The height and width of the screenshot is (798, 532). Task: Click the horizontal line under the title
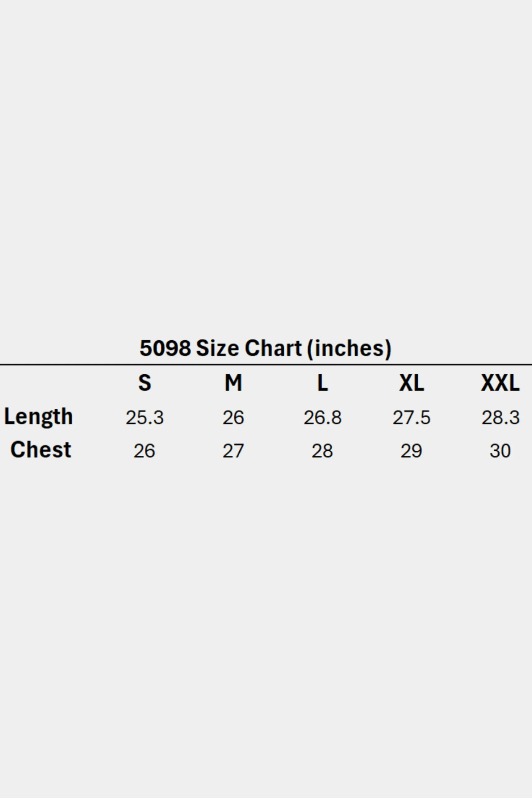(x=266, y=365)
